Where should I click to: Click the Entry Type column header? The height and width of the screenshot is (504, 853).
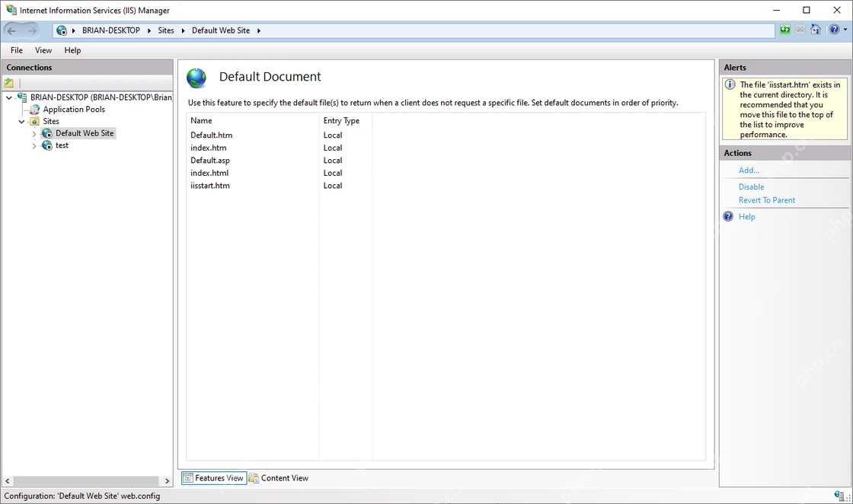pyautogui.click(x=346, y=121)
